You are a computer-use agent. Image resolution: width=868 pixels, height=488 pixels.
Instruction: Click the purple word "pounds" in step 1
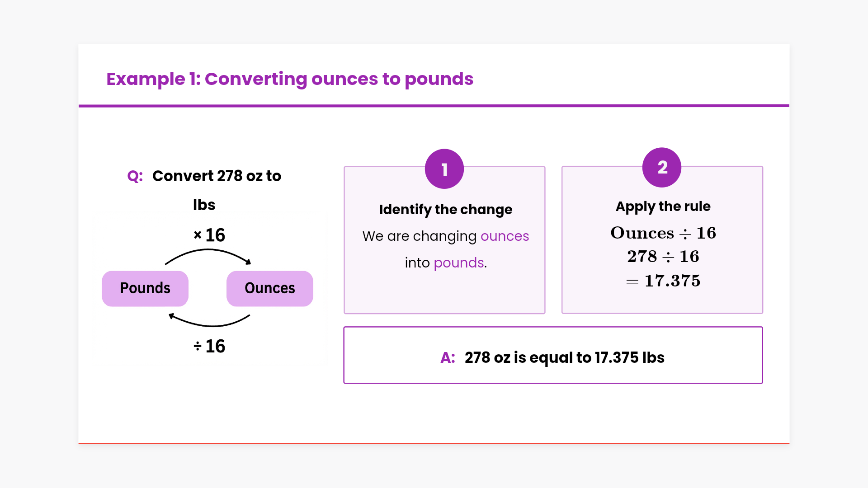[x=459, y=263]
